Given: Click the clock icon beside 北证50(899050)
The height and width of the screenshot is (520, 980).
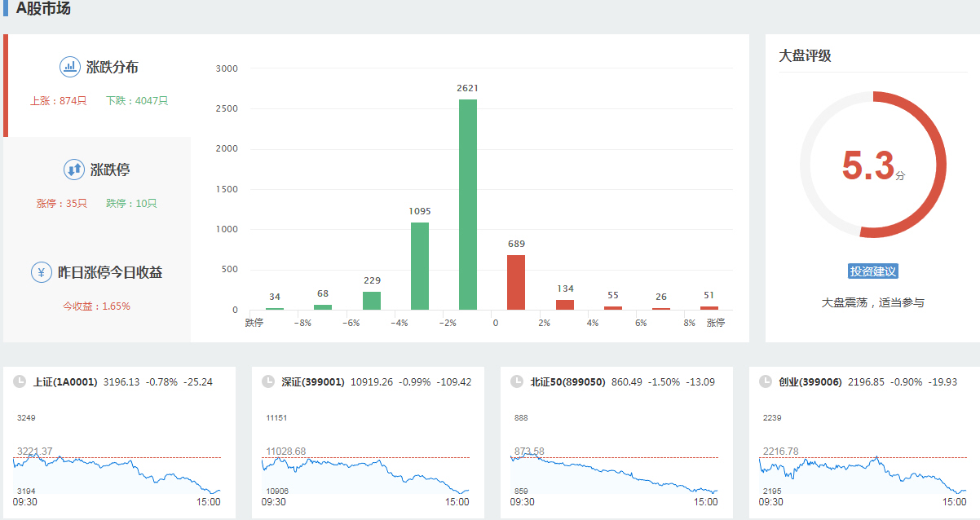Looking at the screenshot, I should coord(516,381).
